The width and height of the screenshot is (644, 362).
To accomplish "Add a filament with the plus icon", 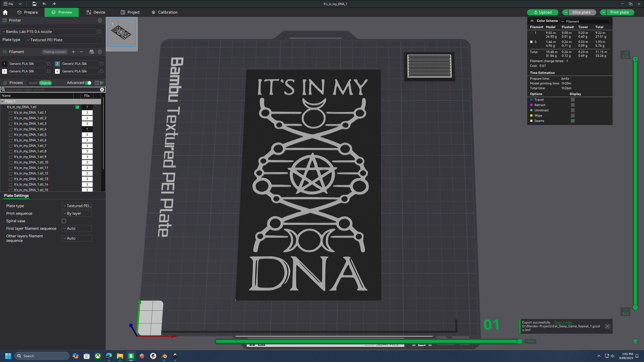I will point(73,52).
